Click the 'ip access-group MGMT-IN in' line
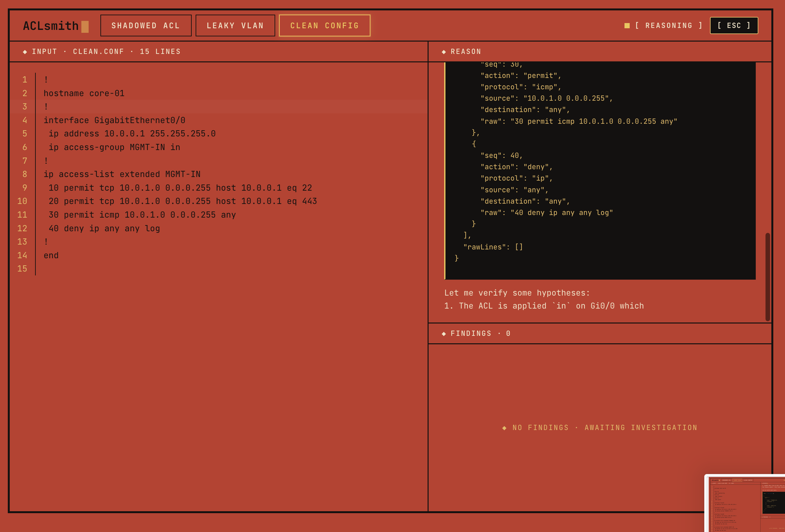785x532 pixels. tap(114, 147)
